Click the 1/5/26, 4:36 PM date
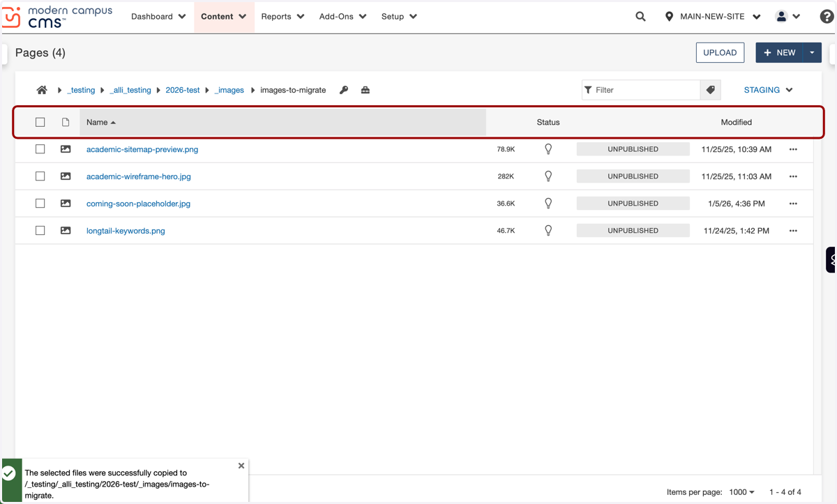Viewport: 837px width, 504px height. (x=737, y=204)
